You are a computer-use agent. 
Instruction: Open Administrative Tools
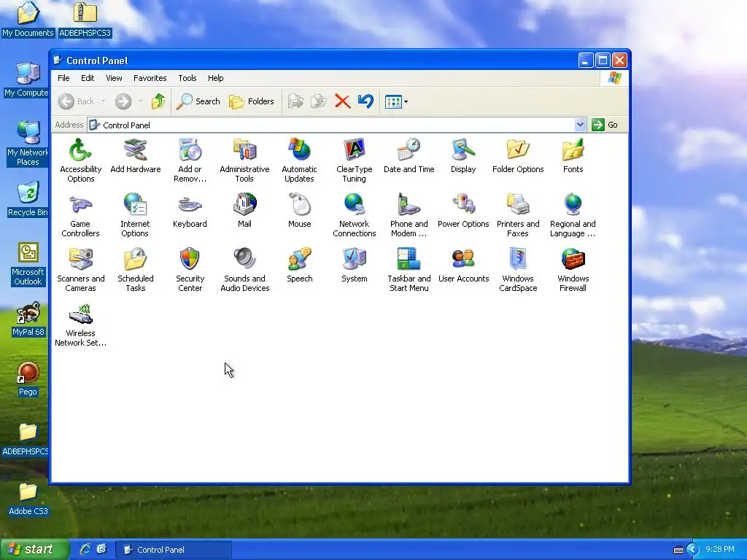point(244,160)
